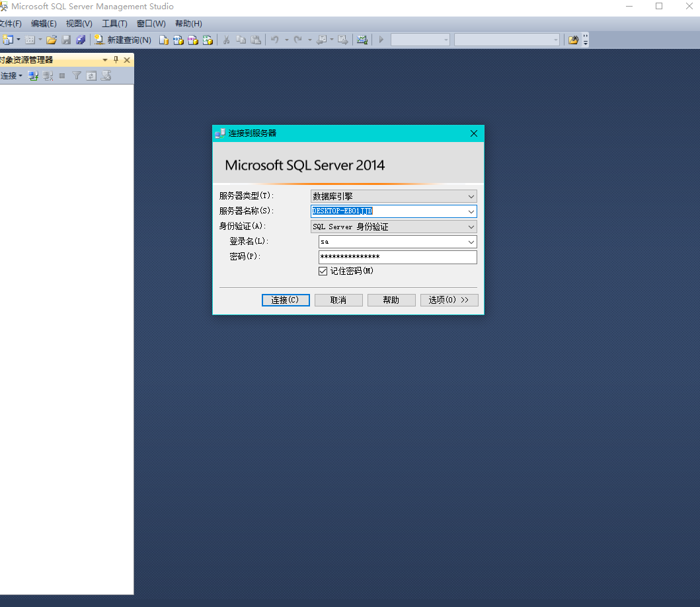Click the Undo arrow icon
The width and height of the screenshot is (700, 607).
pos(275,40)
